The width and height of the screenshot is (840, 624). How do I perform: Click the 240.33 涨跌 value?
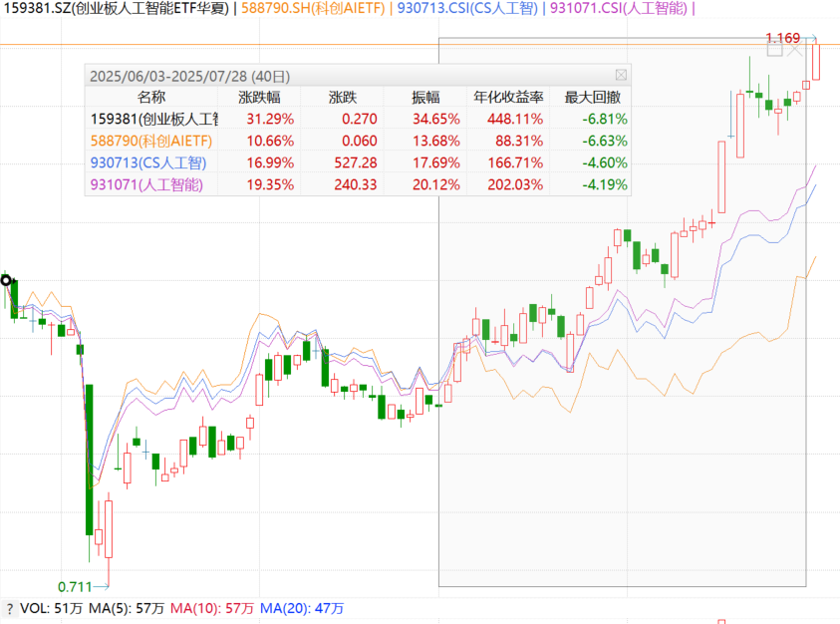(x=356, y=185)
